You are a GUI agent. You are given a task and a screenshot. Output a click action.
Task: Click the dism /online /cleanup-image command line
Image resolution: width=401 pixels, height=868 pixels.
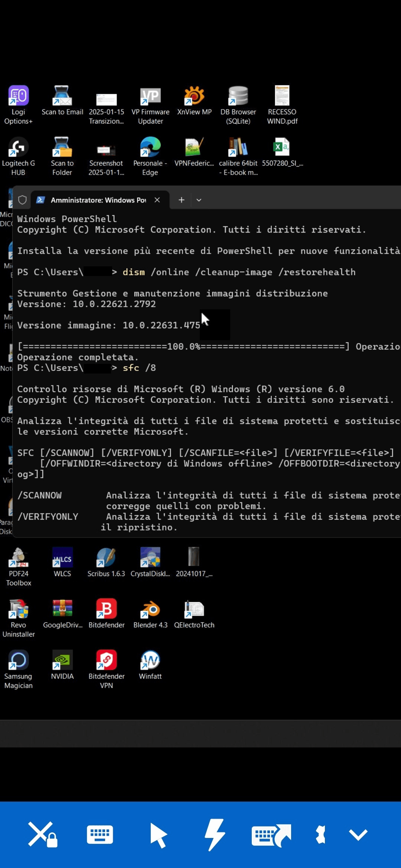(239, 272)
